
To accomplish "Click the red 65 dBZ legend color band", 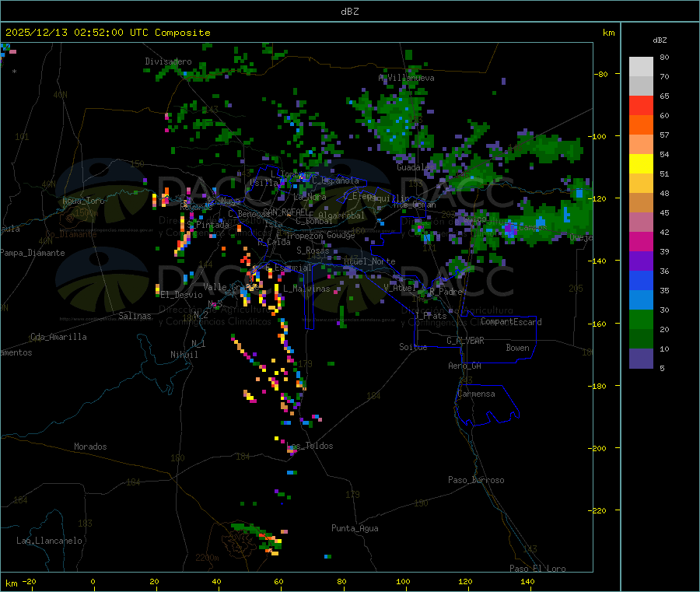I will [x=641, y=106].
